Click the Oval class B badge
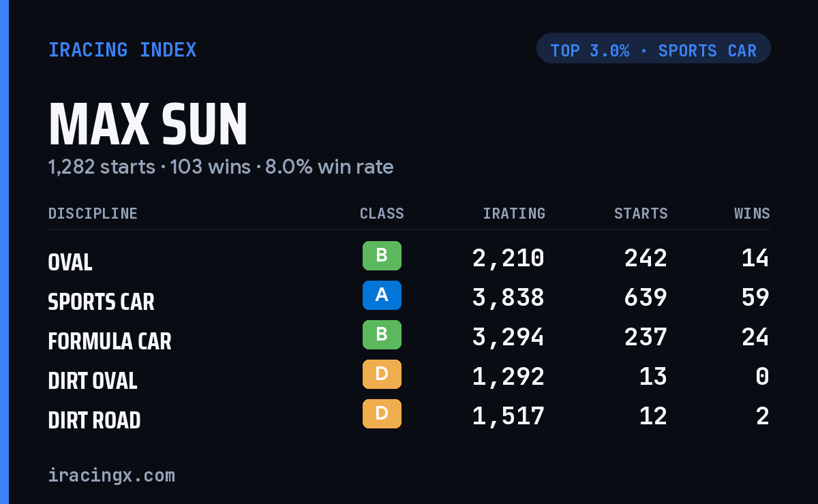Viewport: 818px width, 504px height. point(382,256)
